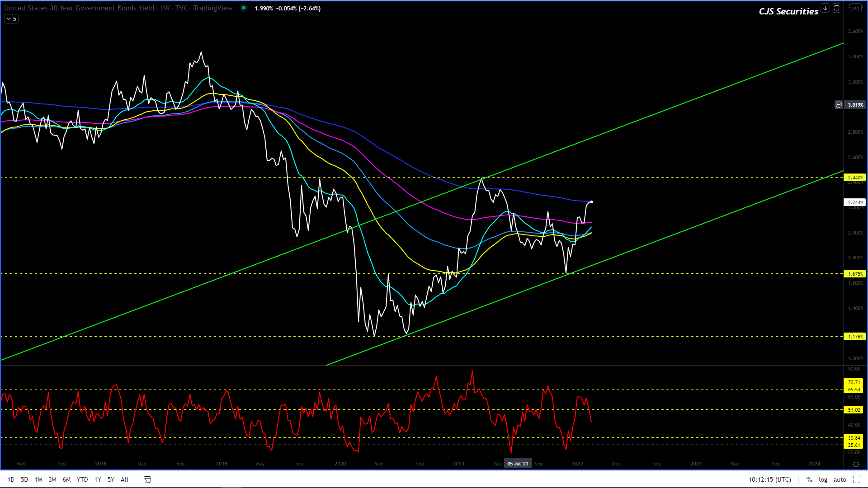Image resolution: width=868 pixels, height=488 pixels.
Task: Click the 2.440% yellow price level label
Action: click(x=855, y=178)
